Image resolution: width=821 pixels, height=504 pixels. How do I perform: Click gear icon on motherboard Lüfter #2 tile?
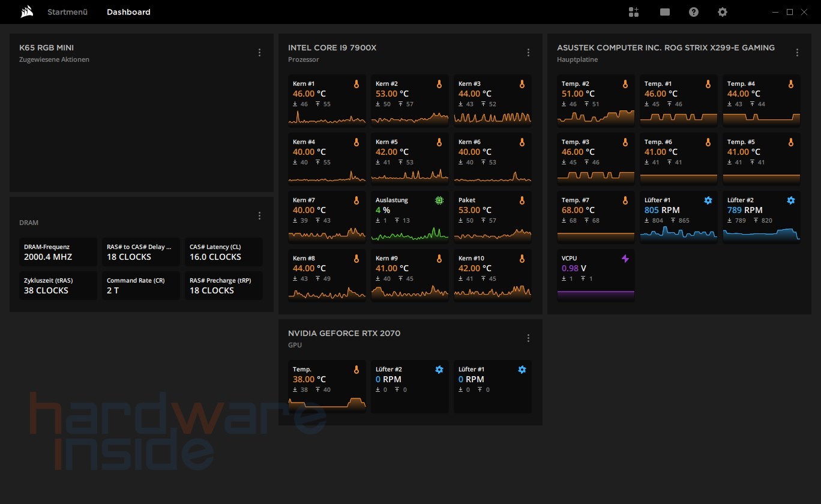click(x=791, y=200)
